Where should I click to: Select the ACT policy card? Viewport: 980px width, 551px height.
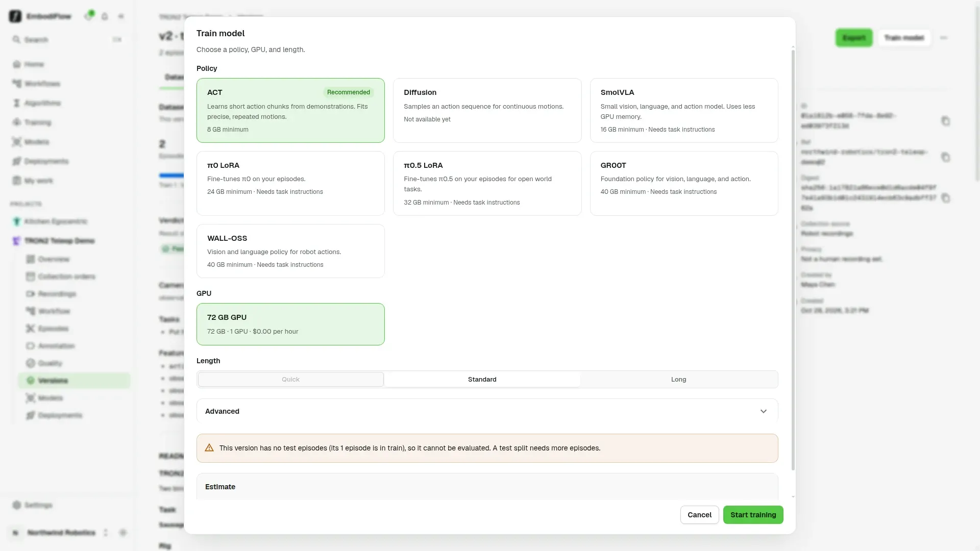[290, 110]
